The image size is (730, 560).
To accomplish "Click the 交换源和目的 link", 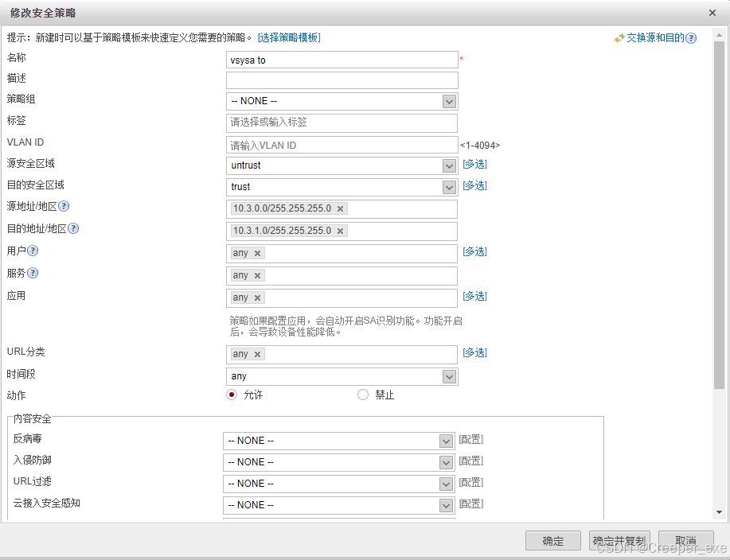I will point(655,37).
